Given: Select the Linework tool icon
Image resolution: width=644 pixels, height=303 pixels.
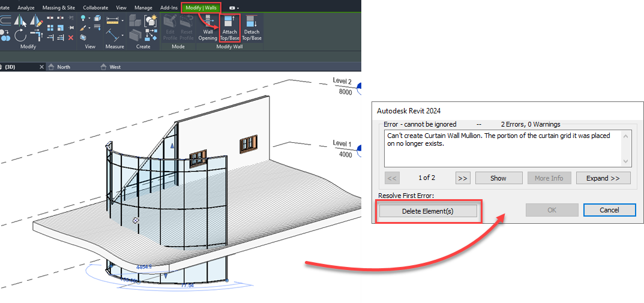Looking at the screenshot, I should [x=97, y=27].
